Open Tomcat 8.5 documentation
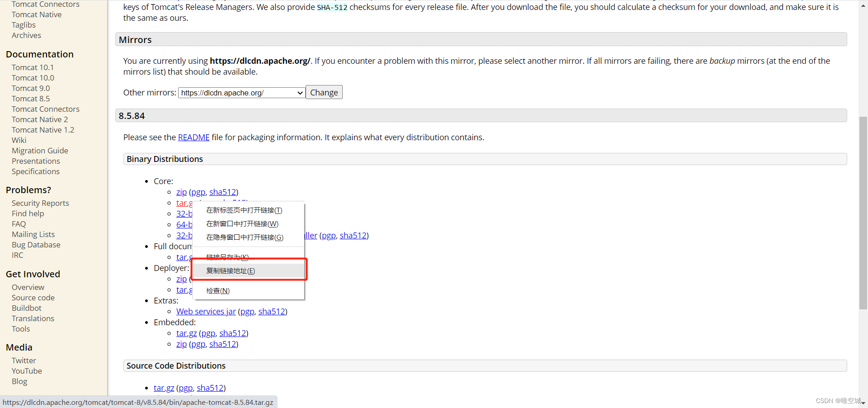 point(31,99)
